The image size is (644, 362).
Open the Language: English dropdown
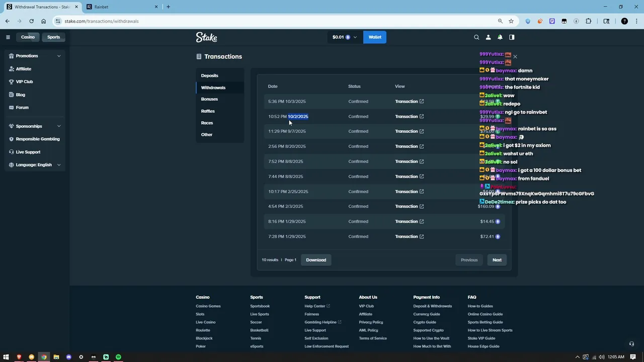coord(35,165)
